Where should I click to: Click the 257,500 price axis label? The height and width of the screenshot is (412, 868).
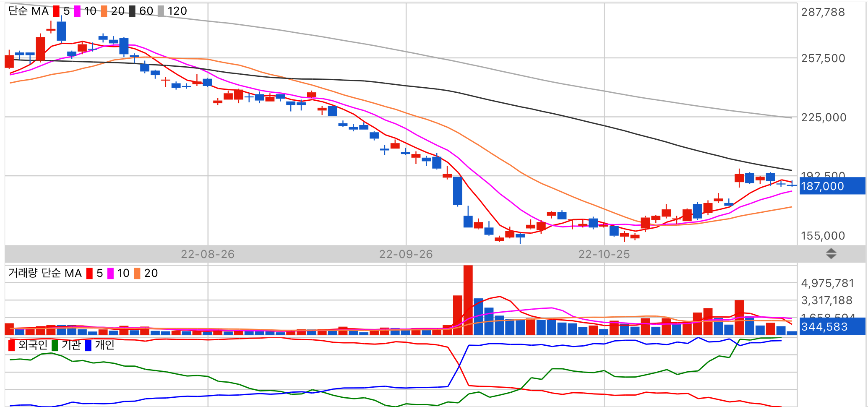point(823,58)
